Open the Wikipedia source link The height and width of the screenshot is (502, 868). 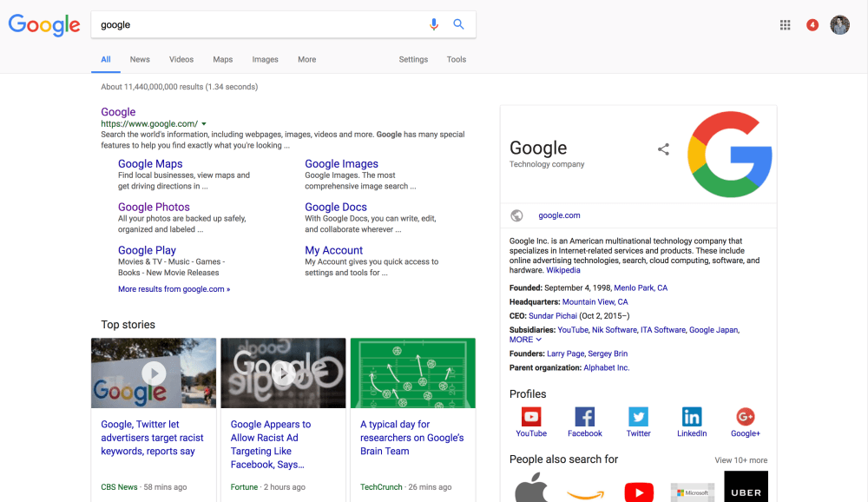click(563, 270)
